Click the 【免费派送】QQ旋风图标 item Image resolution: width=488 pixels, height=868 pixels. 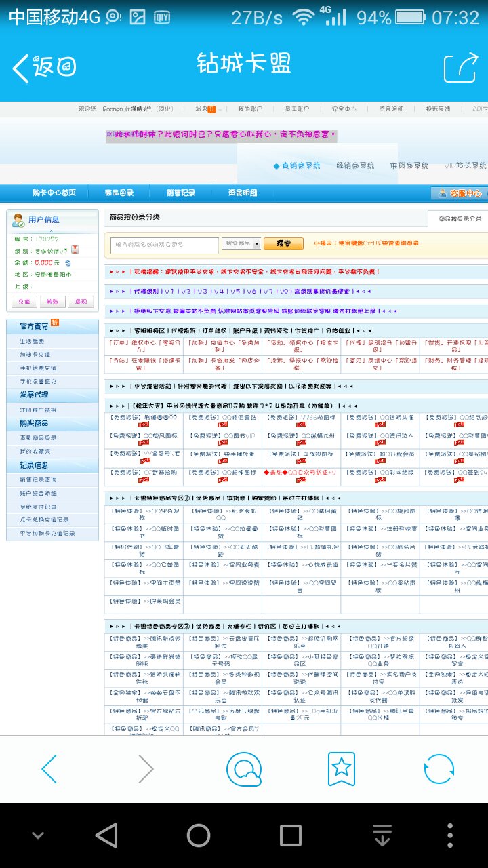pyautogui.click(x=144, y=436)
